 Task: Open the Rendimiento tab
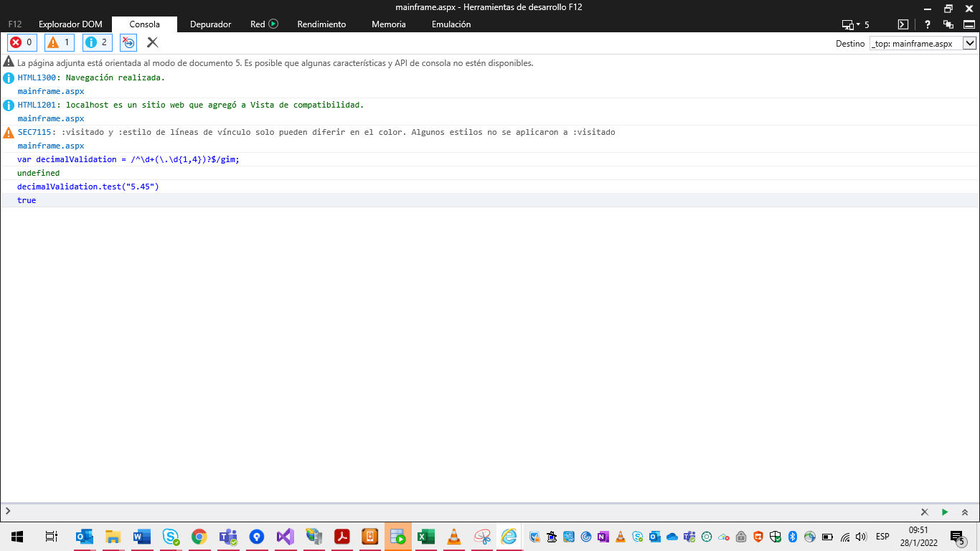point(321,24)
